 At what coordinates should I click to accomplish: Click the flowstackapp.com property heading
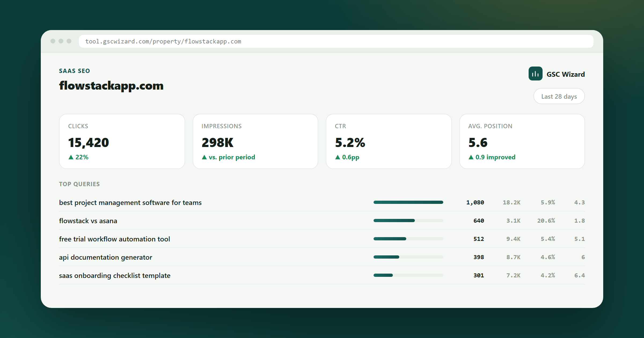coord(111,86)
